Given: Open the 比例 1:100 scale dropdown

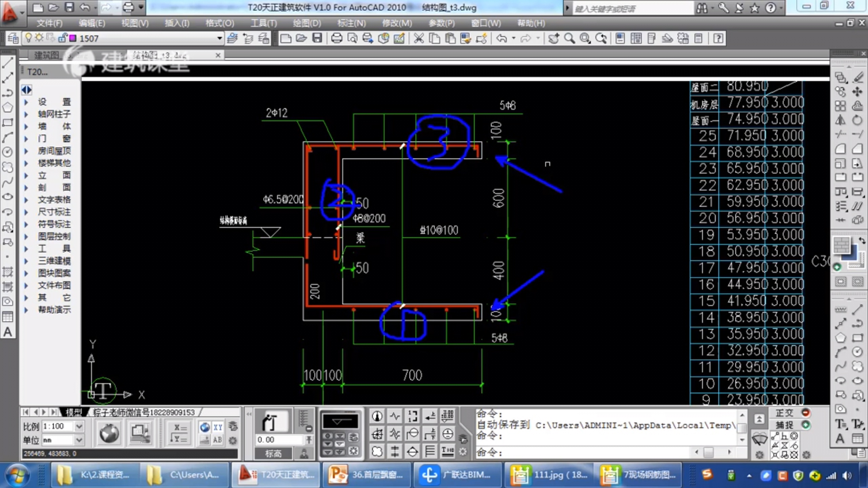Looking at the screenshot, I should [79, 426].
